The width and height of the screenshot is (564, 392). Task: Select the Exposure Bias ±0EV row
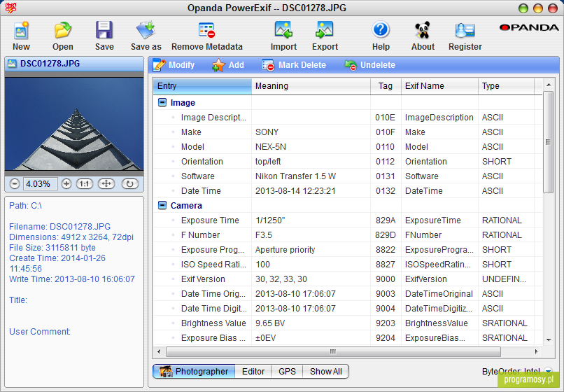(x=348, y=338)
